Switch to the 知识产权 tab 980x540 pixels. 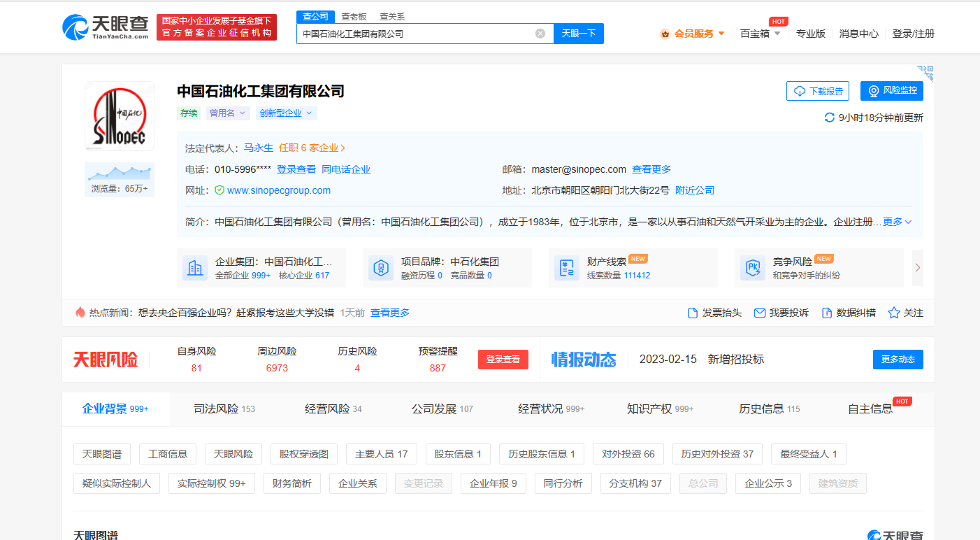coord(661,408)
